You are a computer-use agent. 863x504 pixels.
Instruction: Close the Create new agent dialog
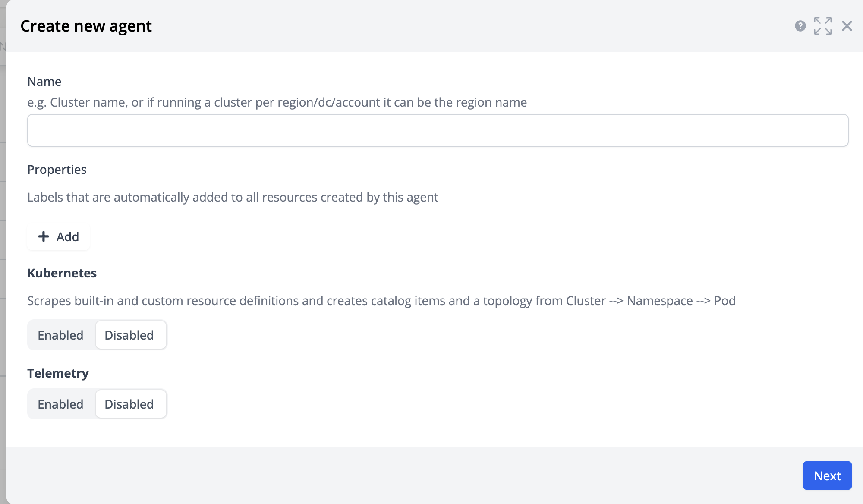pyautogui.click(x=847, y=26)
